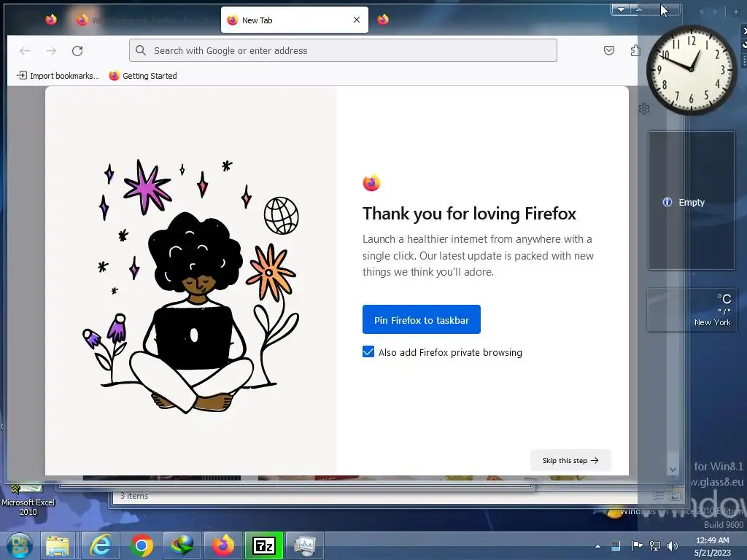Click the analog clock gadget
The image size is (747, 560).
click(692, 70)
